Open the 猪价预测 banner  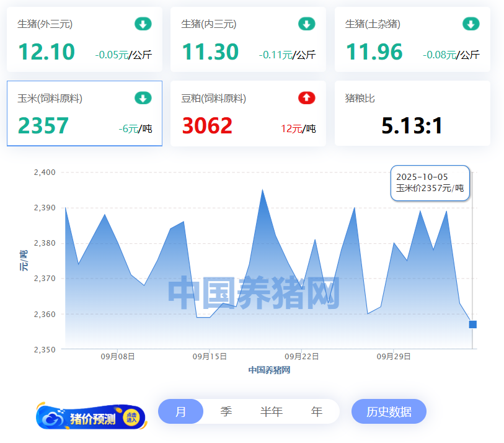(x=91, y=418)
